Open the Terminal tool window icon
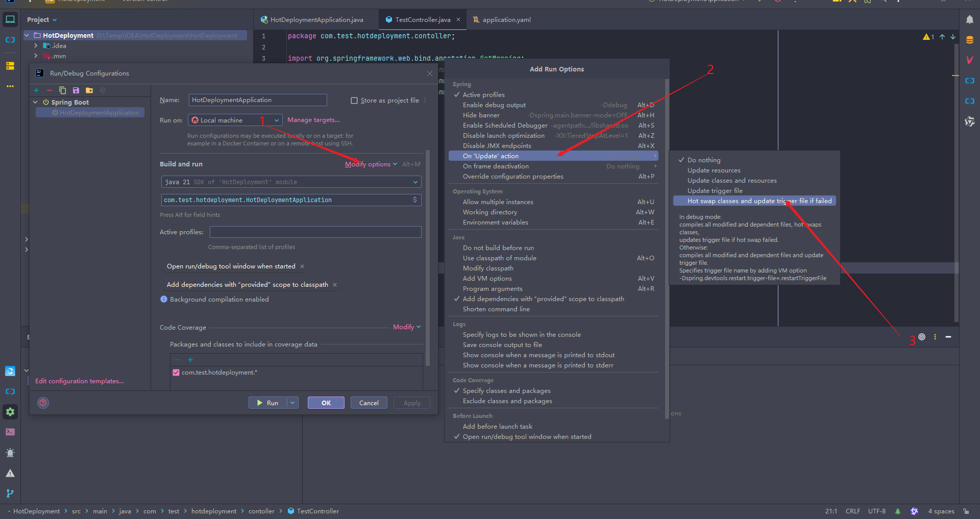Image resolution: width=980 pixels, height=519 pixels. [x=10, y=432]
